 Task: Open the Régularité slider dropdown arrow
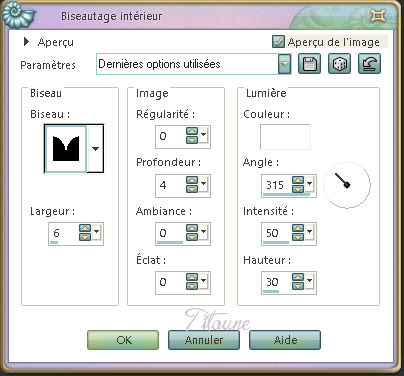203,134
